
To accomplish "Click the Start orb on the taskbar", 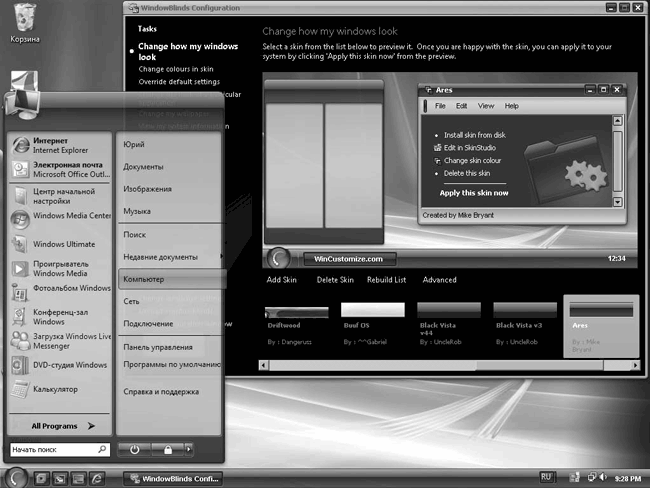I will click(x=17, y=477).
